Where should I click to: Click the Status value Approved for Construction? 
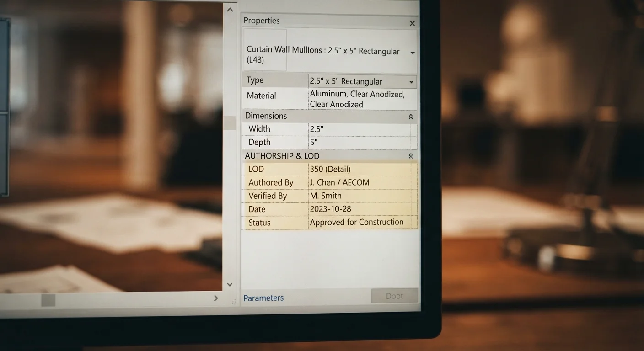click(360, 222)
